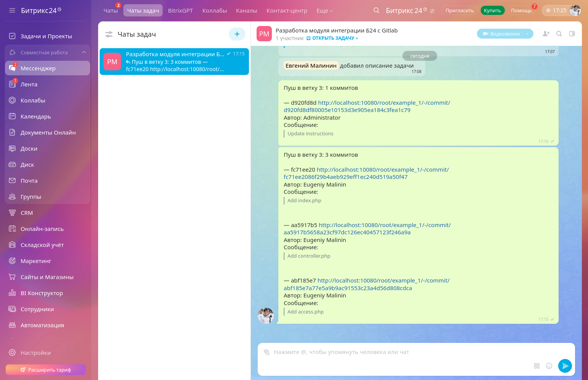Go to Битрикс24 home via sidebar logo
This screenshot has width=588, height=380.
point(41,10)
